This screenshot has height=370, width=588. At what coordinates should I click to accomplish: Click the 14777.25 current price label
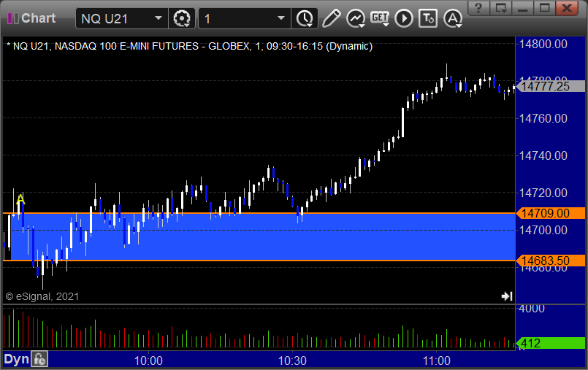(551, 86)
